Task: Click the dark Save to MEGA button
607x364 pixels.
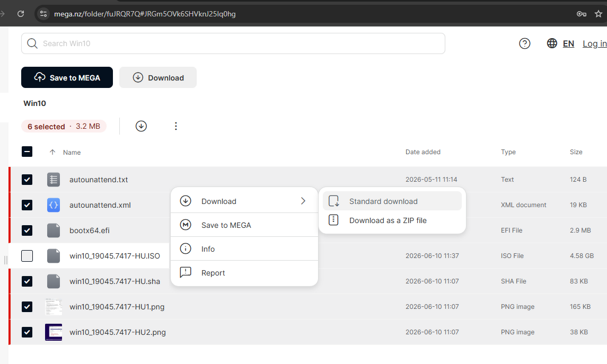Action: [67, 77]
